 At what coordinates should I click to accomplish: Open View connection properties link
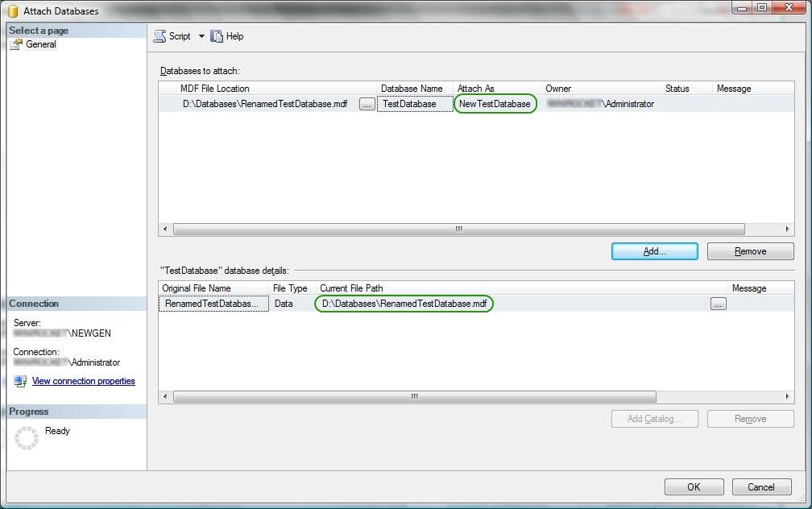(84, 381)
